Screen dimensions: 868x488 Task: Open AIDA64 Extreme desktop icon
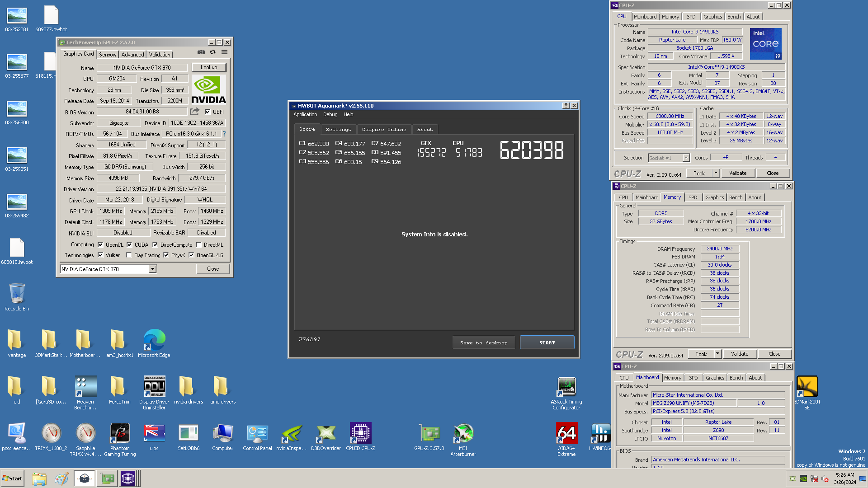566,439
